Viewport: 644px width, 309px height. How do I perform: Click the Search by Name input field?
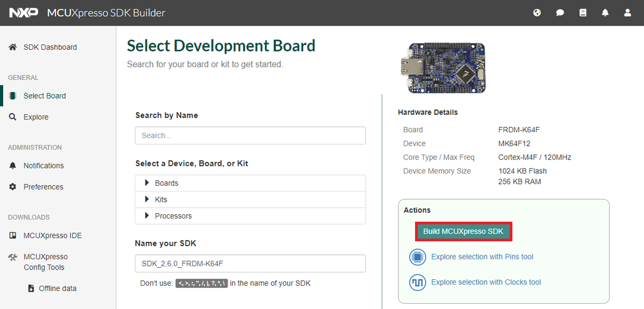pos(250,135)
